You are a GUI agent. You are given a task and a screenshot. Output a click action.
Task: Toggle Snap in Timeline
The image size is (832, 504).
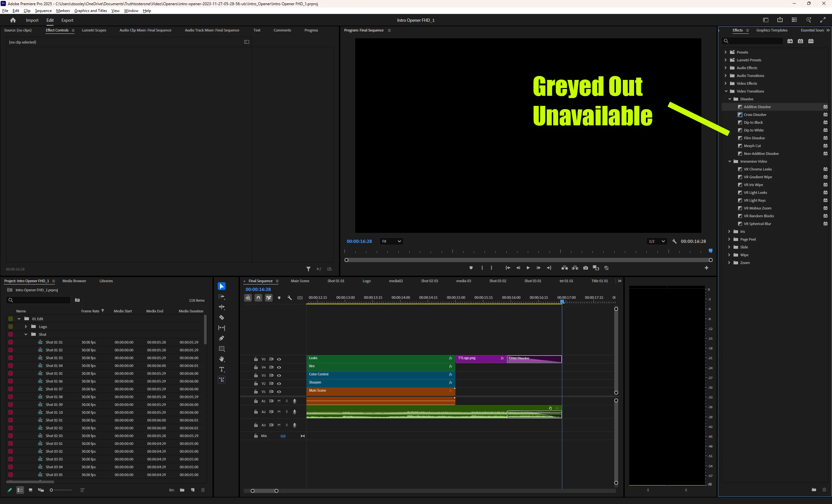coord(258,298)
